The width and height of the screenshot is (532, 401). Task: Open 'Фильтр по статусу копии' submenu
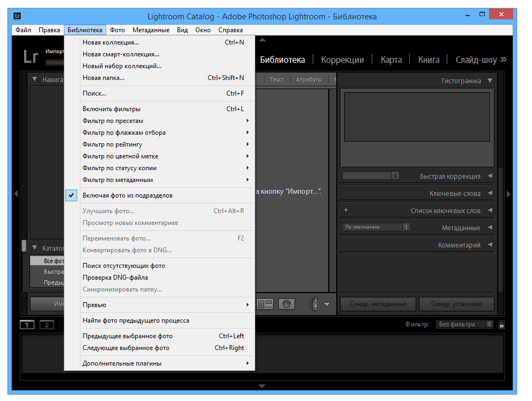point(159,168)
